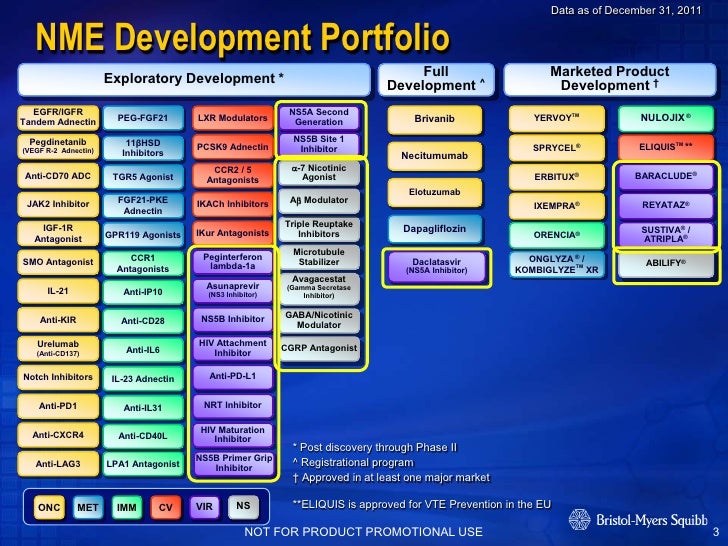Click the Anti-IP10 box
This screenshot has width=728, height=546.
pyautogui.click(x=143, y=292)
